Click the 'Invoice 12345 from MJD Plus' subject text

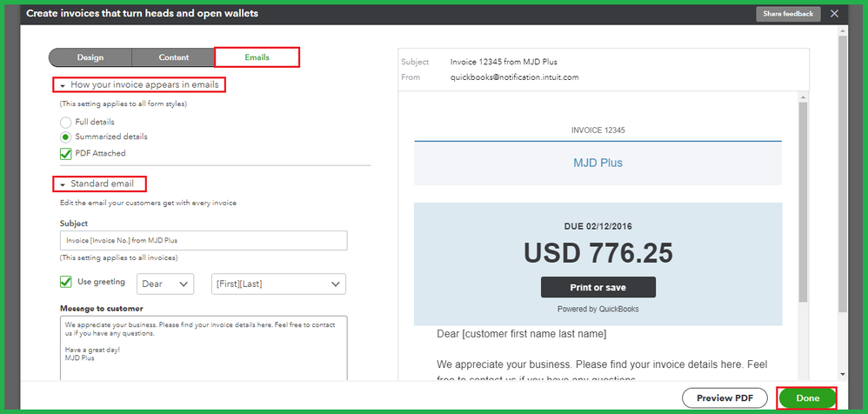(504, 62)
